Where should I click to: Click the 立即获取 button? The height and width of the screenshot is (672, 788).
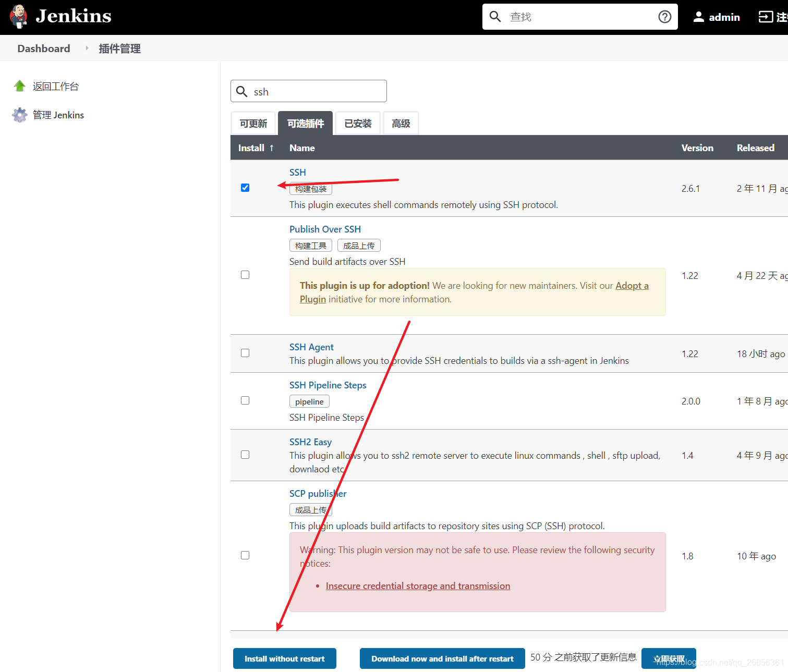point(669,658)
